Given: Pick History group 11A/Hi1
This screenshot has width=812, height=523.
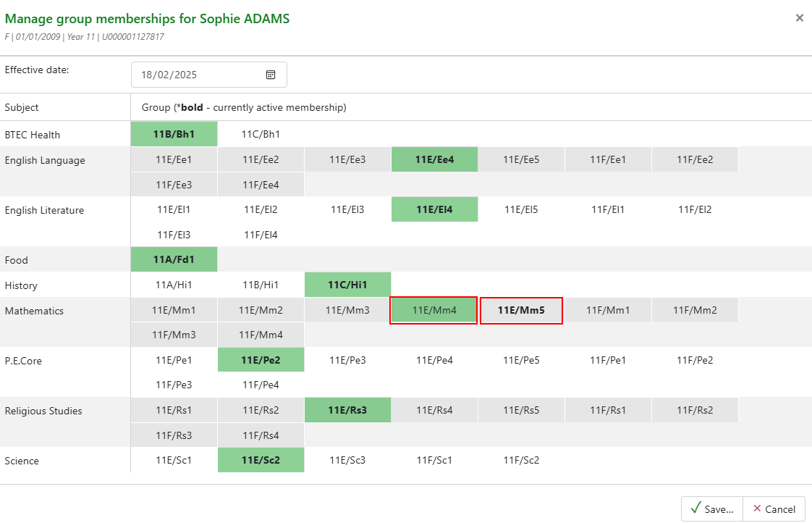Looking at the screenshot, I should pos(174,285).
